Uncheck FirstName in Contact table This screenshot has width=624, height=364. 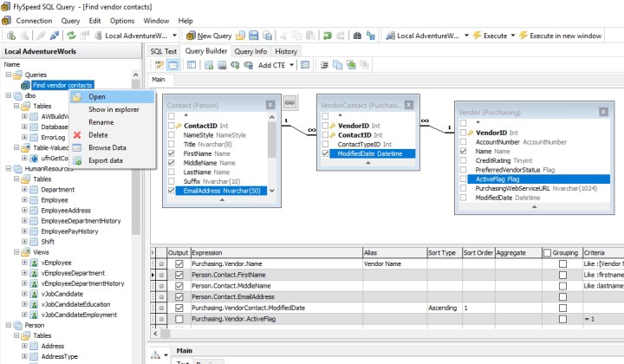click(171, 153)
